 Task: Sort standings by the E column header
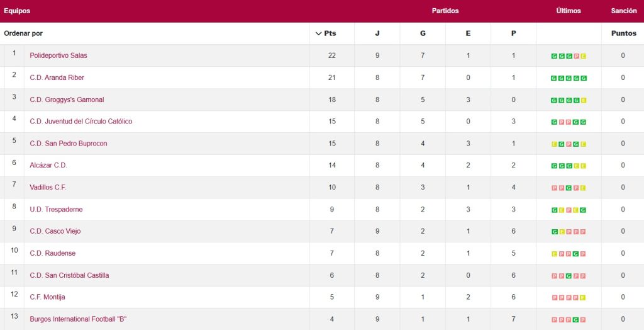click(468, 33)
